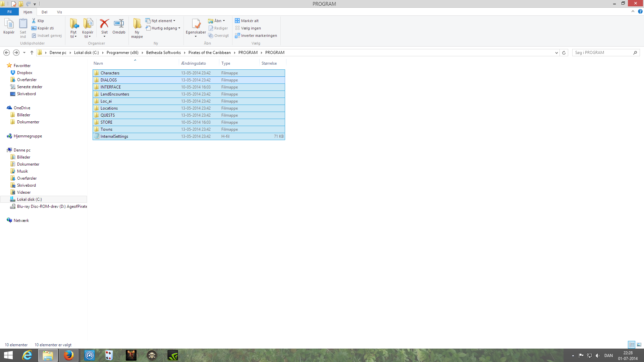Select the QUESTS folder

click(x=189, y=115)
